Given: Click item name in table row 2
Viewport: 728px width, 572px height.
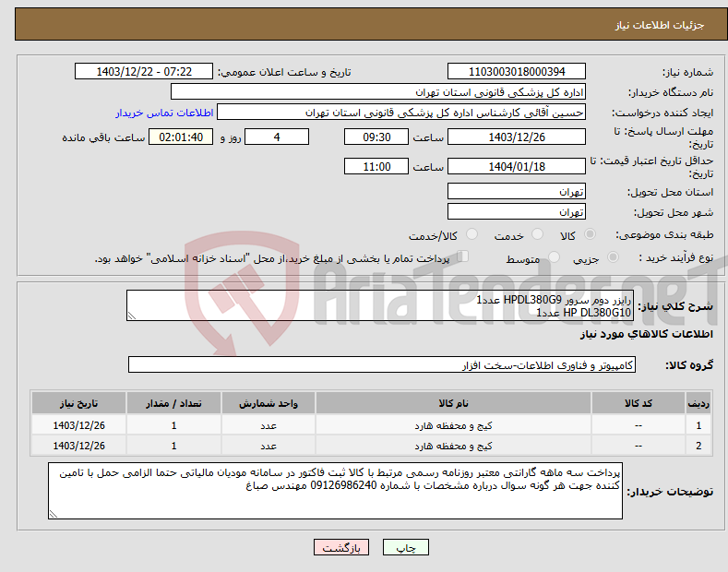Looking at the screenshot, I should (453, 446).
